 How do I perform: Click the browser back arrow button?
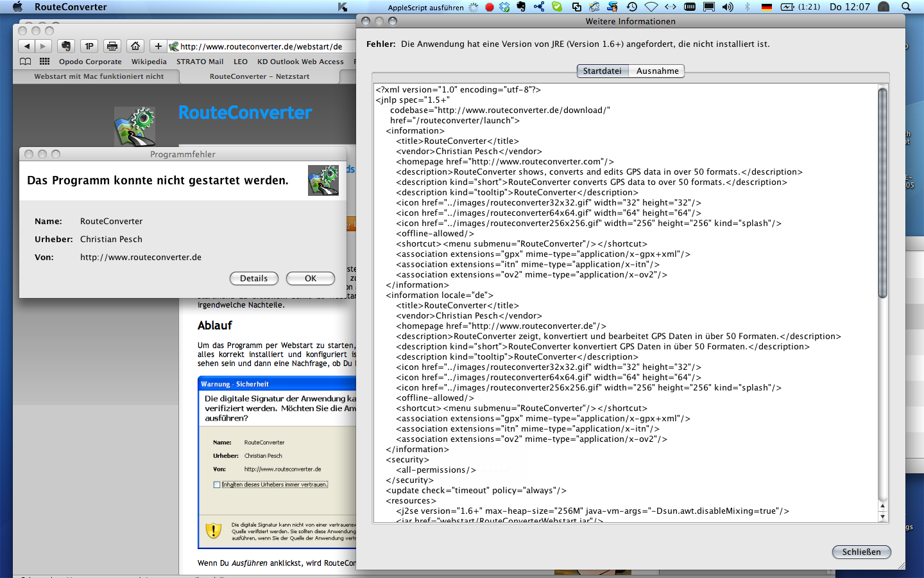tap(26, 46)
